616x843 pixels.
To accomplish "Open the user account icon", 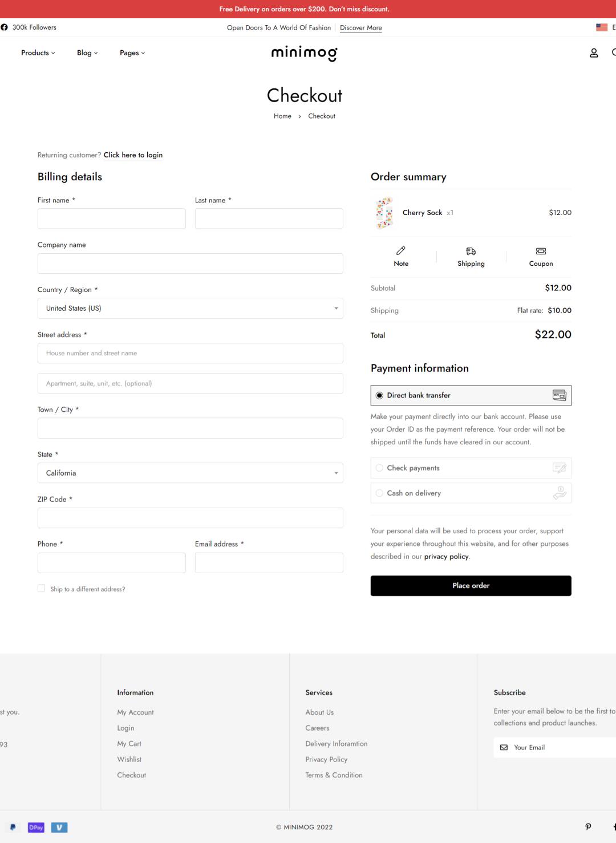I will tap(594, 53).
